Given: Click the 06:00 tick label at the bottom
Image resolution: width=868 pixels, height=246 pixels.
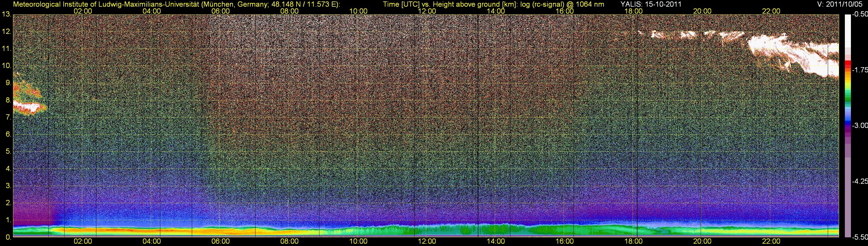Looking at the screenshot, I should pyautogui.click(x=220, y=241).
